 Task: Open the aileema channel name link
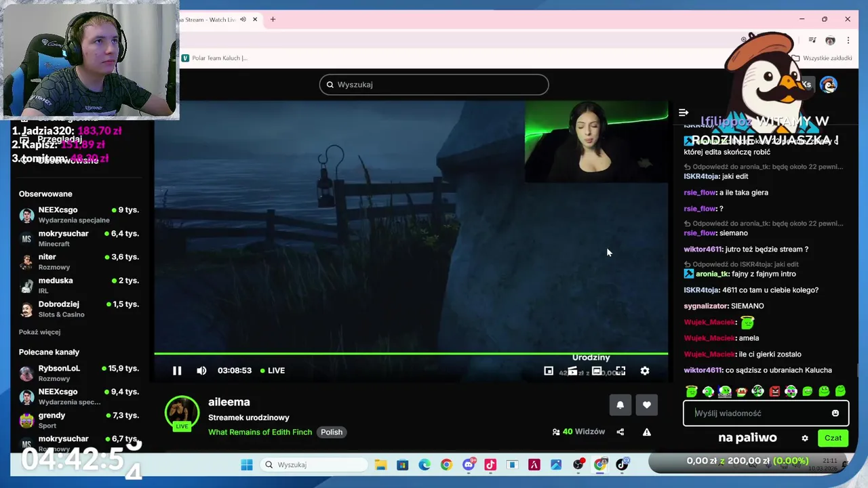(x=229, y=402)
